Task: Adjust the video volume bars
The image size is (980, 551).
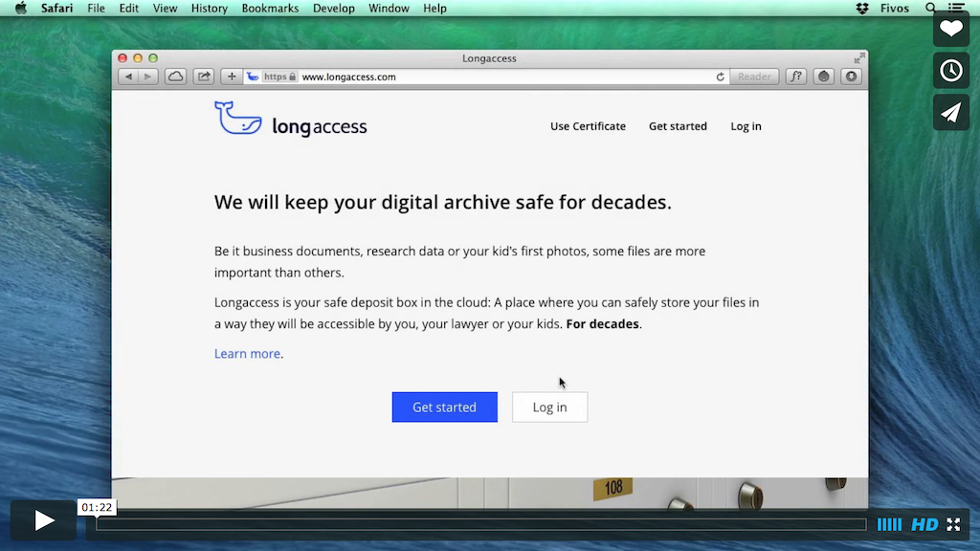Action: [889, 525]
